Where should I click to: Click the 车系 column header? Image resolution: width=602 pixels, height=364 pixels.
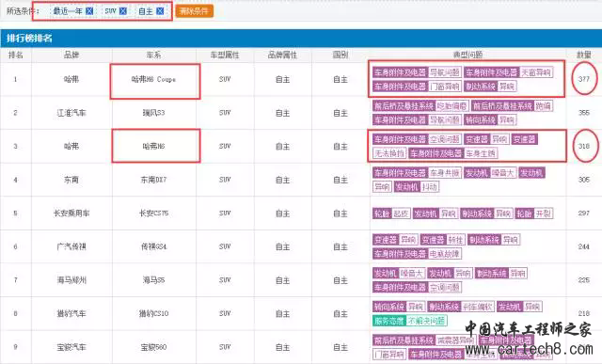tap(153, 55)
